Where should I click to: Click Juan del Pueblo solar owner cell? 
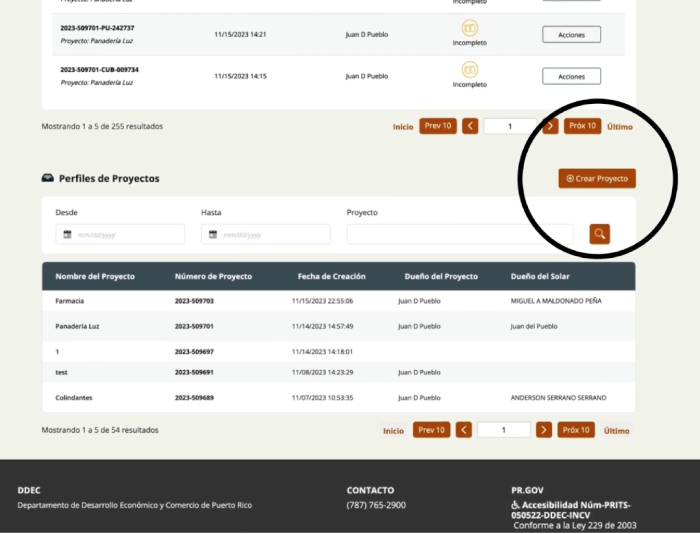(534, 326)
